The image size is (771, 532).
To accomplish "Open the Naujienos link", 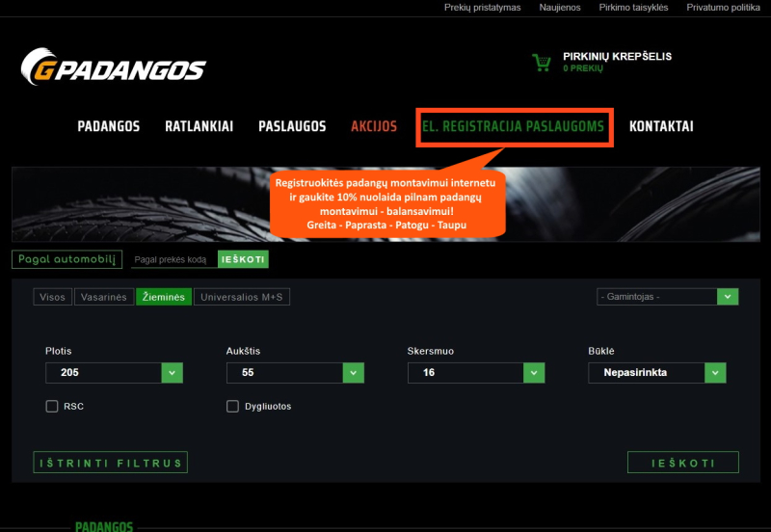I will 560,8.
